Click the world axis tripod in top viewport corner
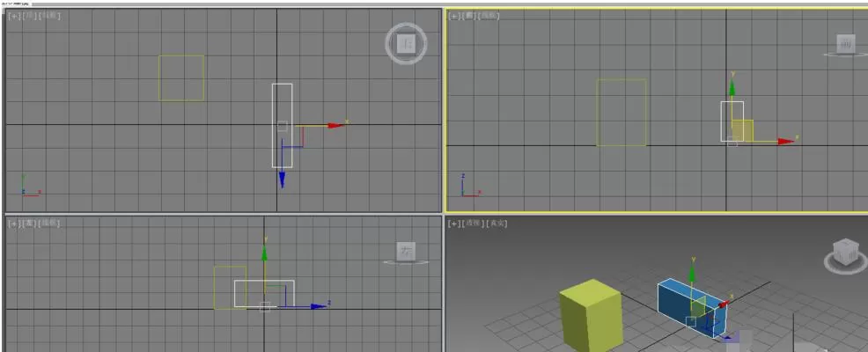868x352 pixels. point(29,186)
